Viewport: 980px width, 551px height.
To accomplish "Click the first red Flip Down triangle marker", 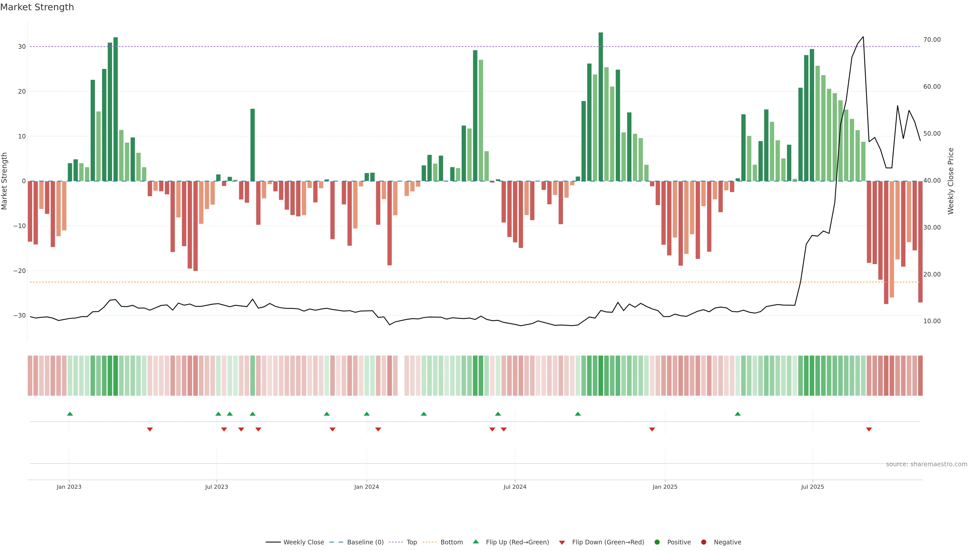I will (x=150, y=429).
